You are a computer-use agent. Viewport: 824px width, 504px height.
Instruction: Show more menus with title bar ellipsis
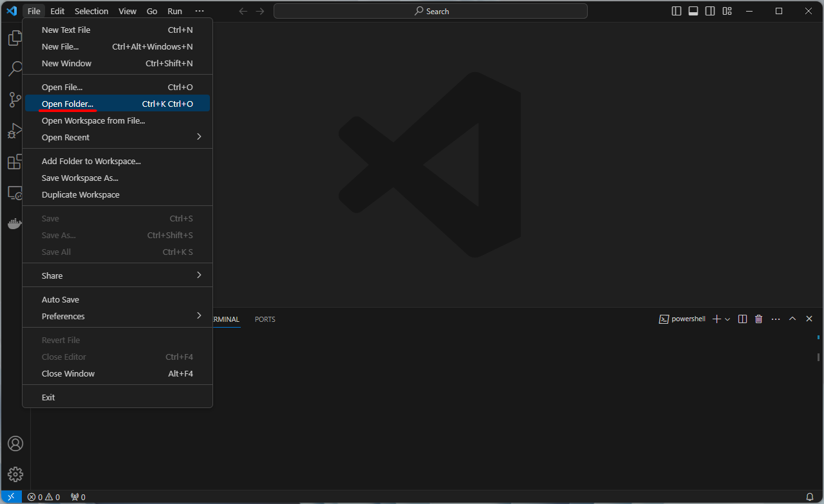tap(200, 11)
